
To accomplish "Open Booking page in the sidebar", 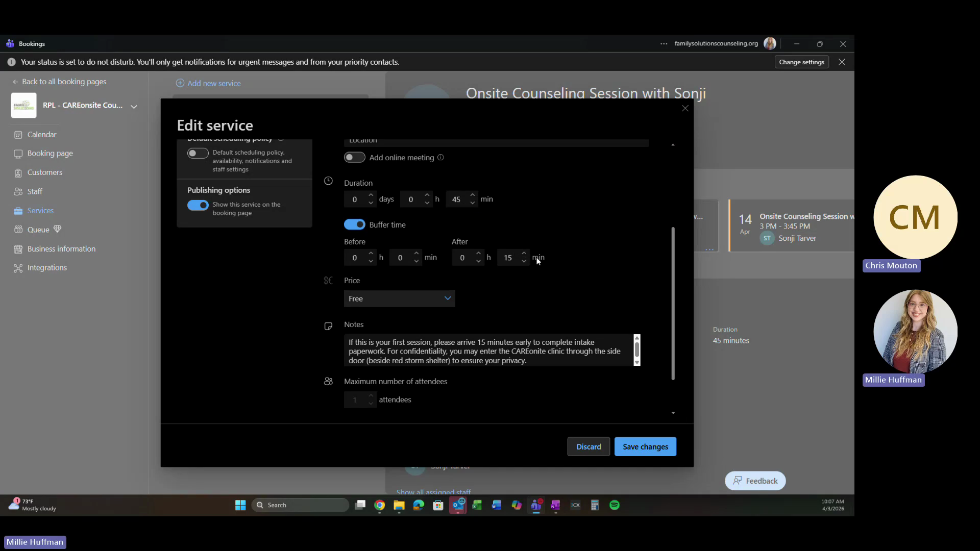I will click(50, 154).
